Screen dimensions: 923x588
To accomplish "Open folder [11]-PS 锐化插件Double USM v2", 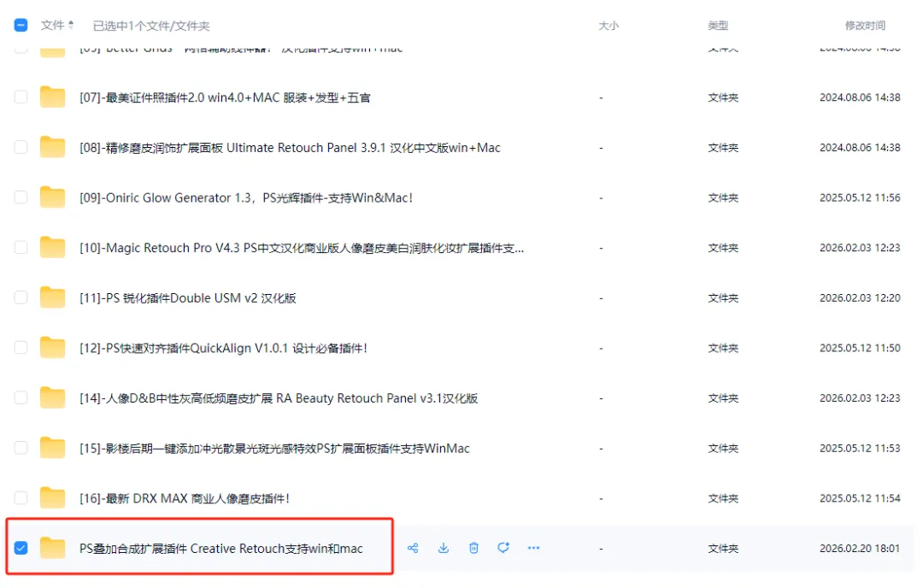I will (188, 297).
